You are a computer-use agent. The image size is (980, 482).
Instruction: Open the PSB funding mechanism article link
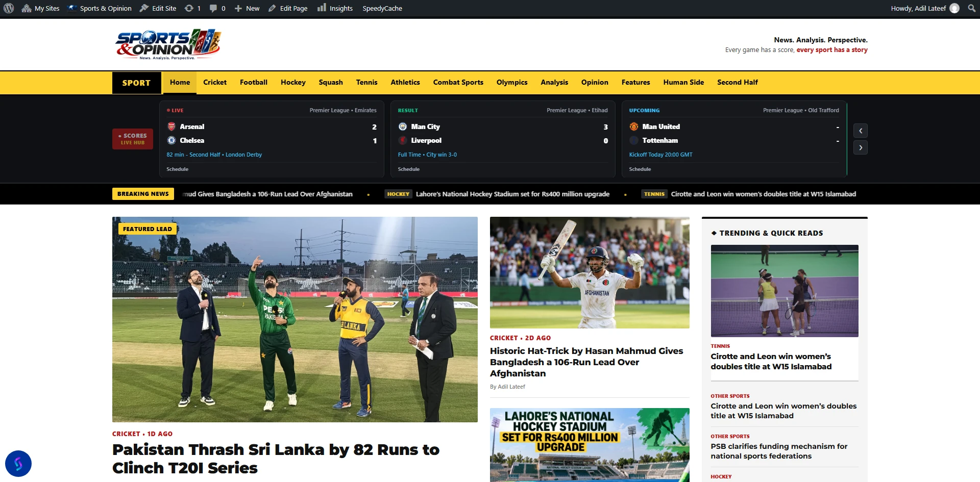point(779,451)
